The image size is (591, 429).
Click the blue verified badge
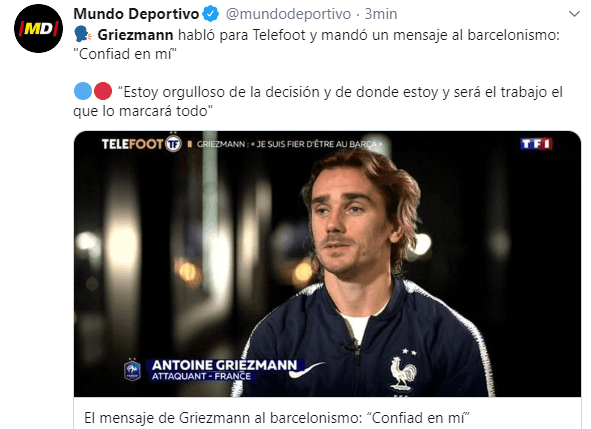(x=211, y=14)
